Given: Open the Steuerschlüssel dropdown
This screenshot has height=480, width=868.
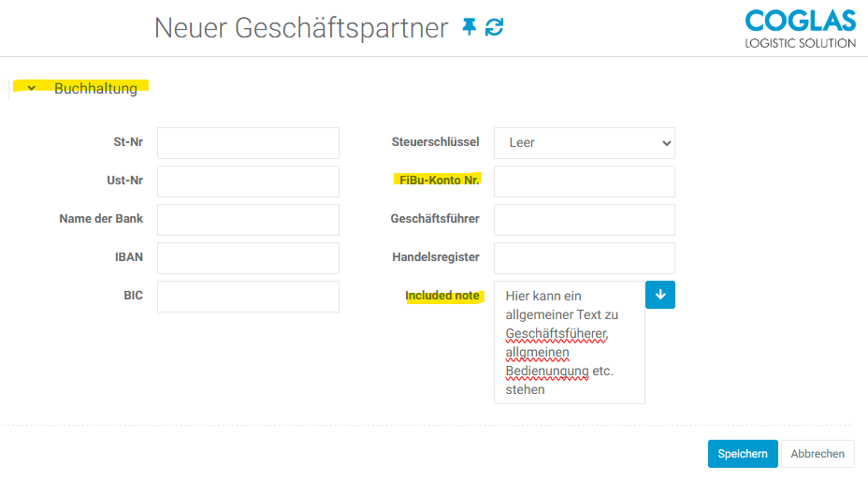Looking at the screenshot, I should tap(584, 143).
